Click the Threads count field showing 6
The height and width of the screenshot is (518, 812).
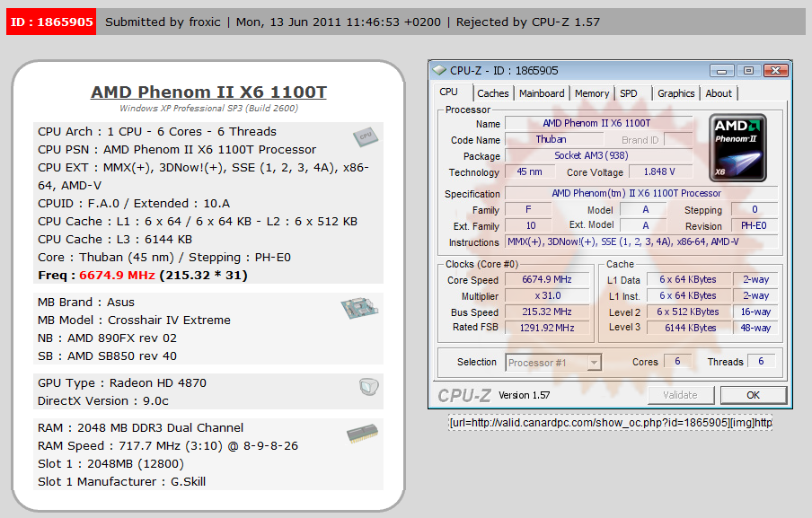pyautogui.click(x=762, y=361)
